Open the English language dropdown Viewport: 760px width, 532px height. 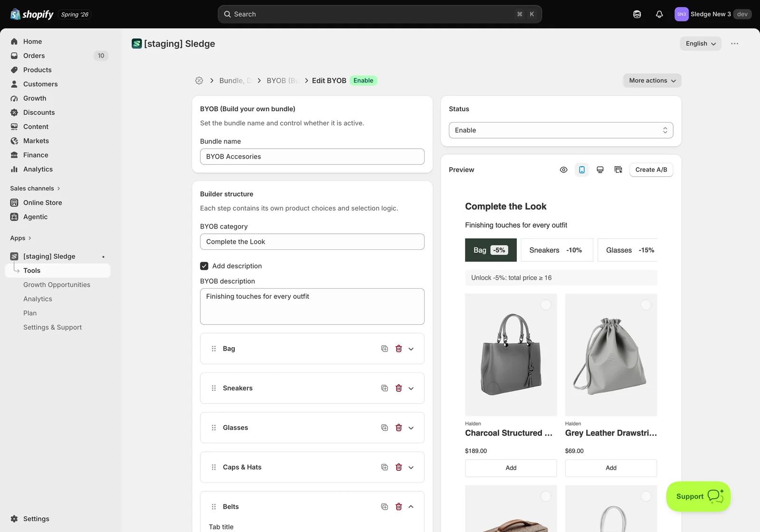[x=701, y=44]
